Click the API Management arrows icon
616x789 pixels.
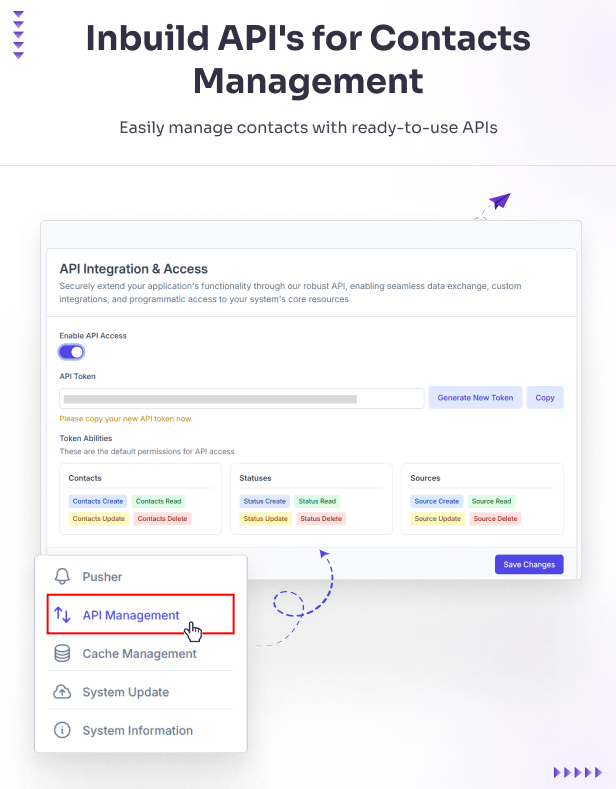tap(62, 615)
